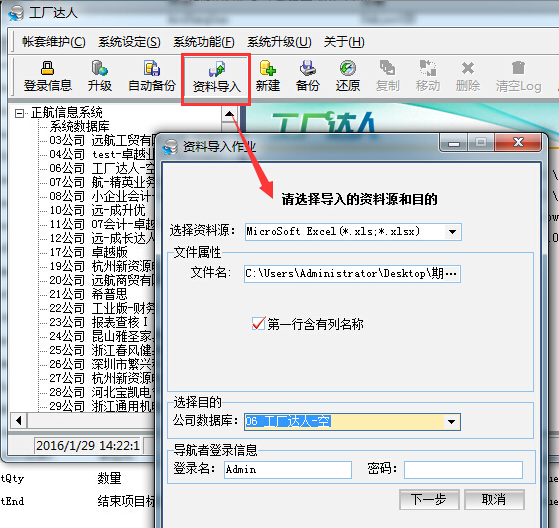Viewport: 559px width, 528px height.
Task: Launch the 资料导入 data import tool
Action: point(216,77)
